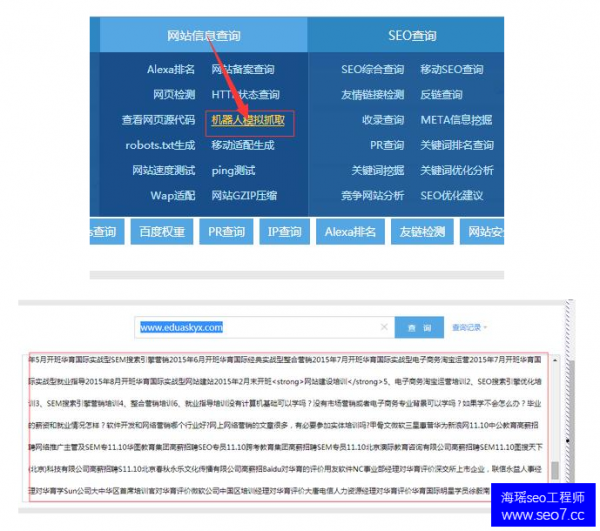Click the 百度权重 button
This screenshot has width=600, height=531.
162,231
